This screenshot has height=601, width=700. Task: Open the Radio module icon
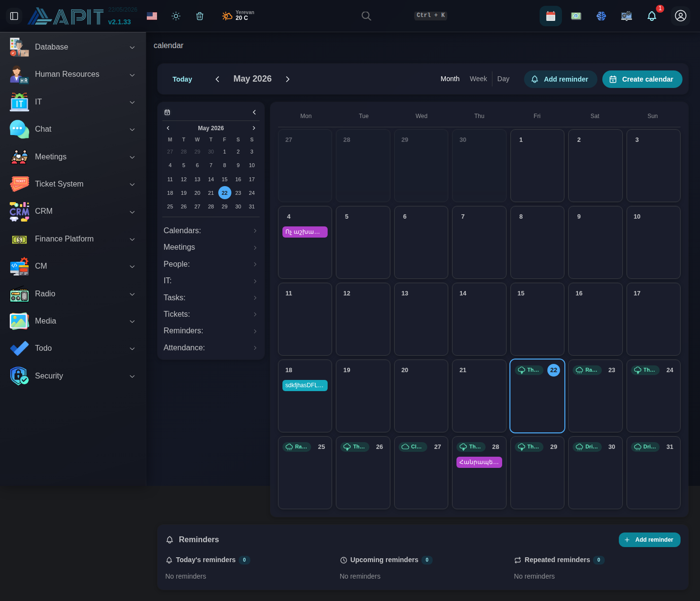19,294
